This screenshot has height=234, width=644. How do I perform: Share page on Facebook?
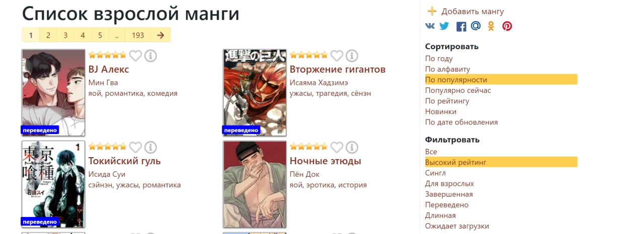461,26
